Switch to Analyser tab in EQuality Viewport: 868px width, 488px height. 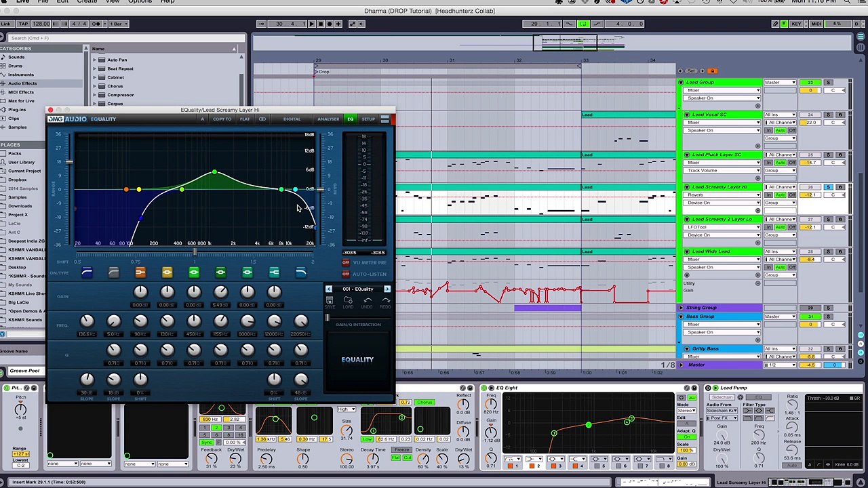(x=328, y=119)
